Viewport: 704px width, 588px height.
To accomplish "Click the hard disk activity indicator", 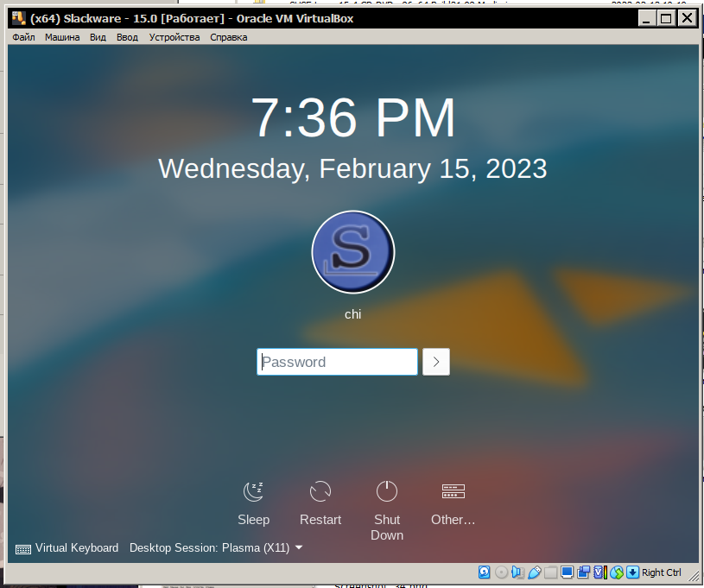I will [x=484, y=572].
